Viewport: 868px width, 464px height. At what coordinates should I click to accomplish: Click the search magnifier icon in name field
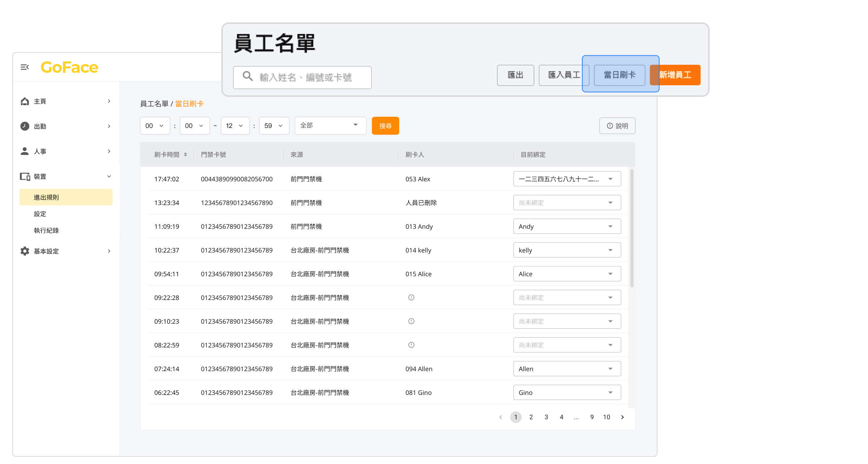click(248, 76)
